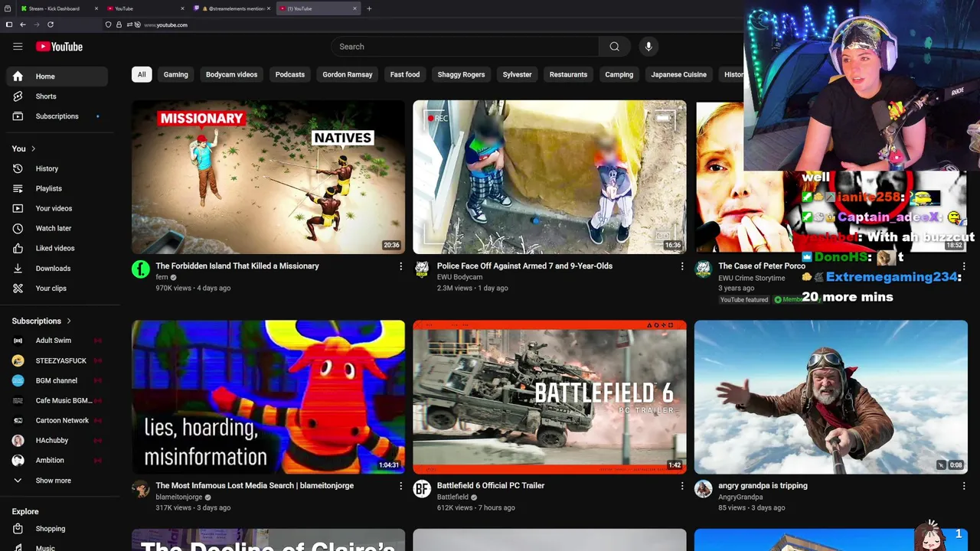Select the Gaming filter chip
The image size is (980, 551).
point(175,74)
